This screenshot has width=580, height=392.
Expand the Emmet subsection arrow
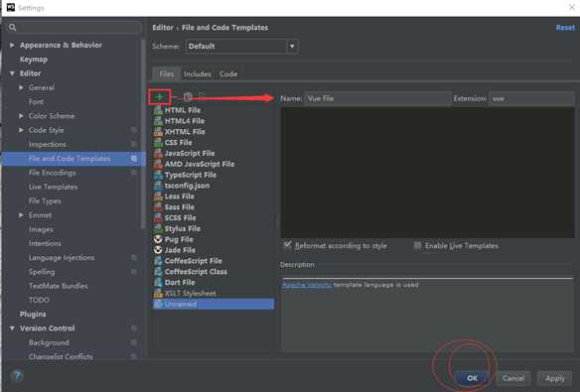(21, 215)
